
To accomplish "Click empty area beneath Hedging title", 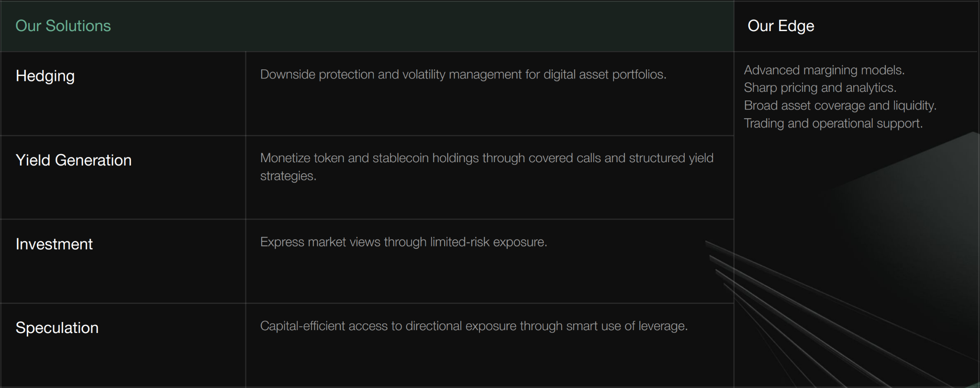I will pos(123,110).
